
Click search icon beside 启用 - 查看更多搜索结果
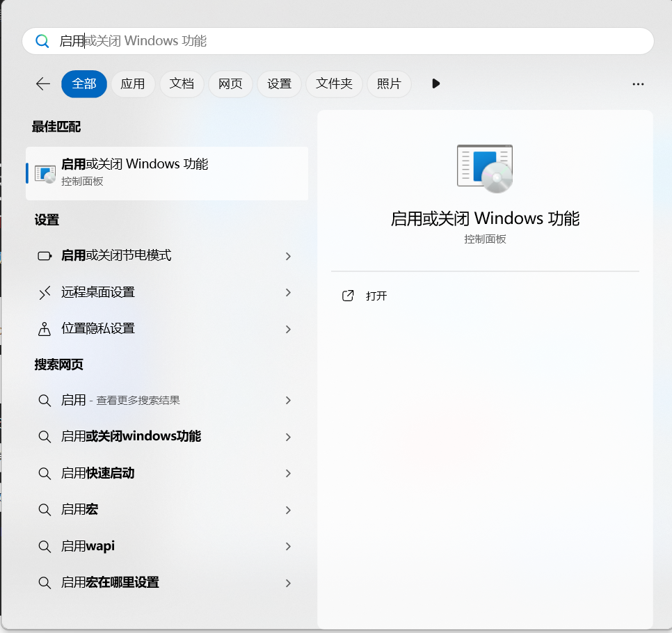point(45,400)
